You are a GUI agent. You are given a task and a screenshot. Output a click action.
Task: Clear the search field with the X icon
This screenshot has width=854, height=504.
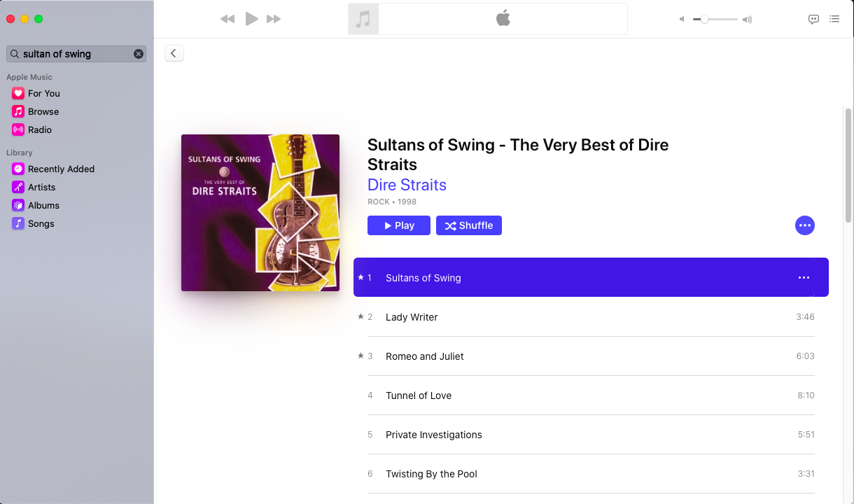pos(139,54)
